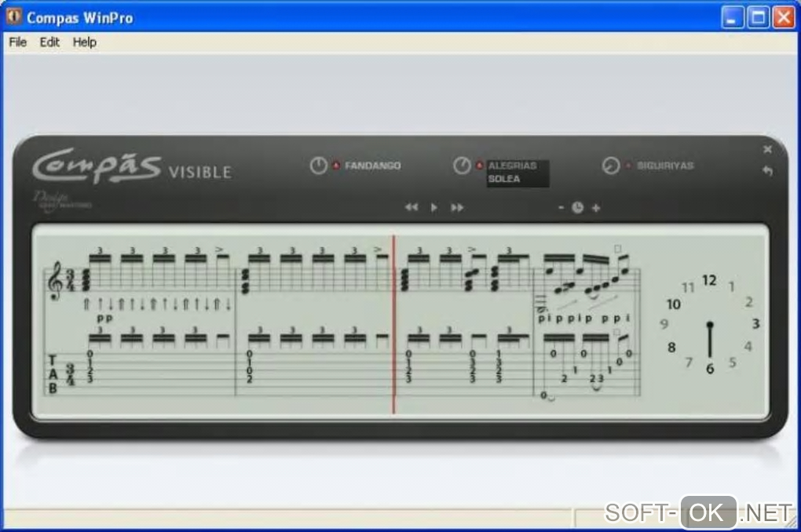Click the red playhead marker line

(393, 324)
